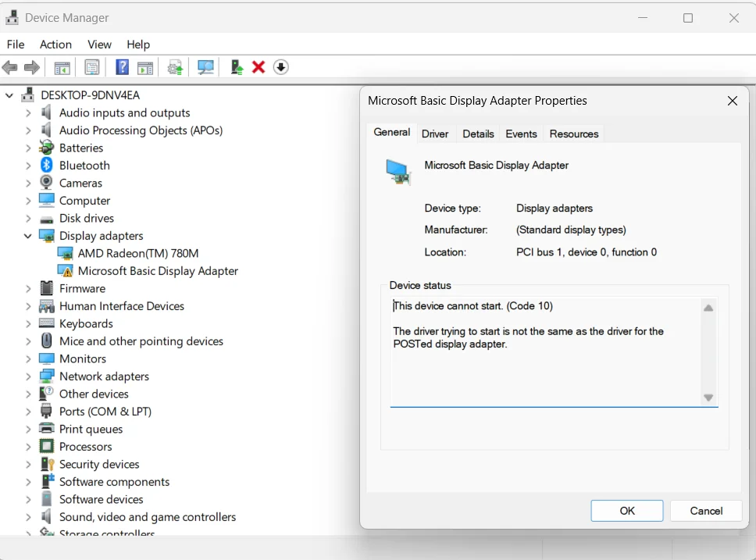Click the display adapter icon in Properties dialog
The image size is (756, 560).
[x=398, y=172]
